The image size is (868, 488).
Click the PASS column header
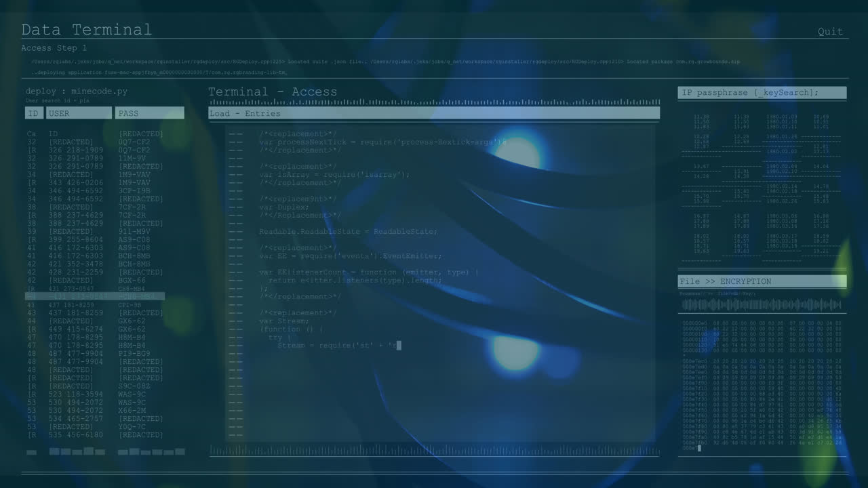(150, 113)
